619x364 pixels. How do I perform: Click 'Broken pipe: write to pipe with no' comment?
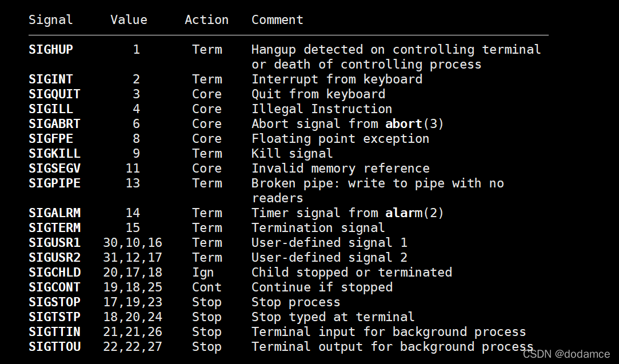click(x=377, y=183)
